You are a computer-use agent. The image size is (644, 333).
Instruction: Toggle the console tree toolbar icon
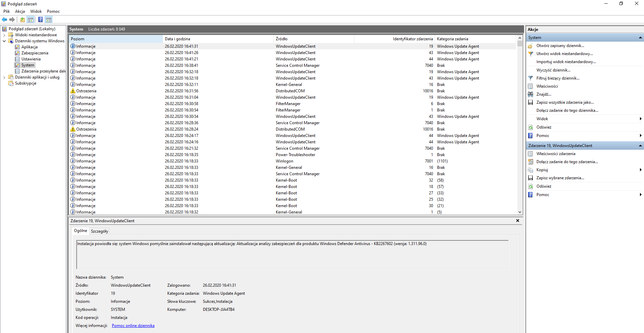coord(31,19)
